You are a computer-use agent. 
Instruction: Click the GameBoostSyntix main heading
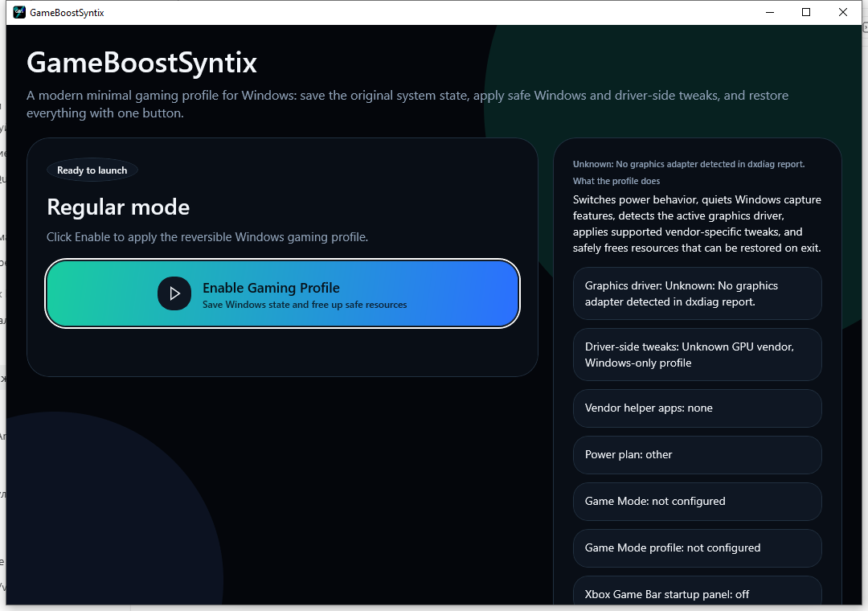coord(141,62)
